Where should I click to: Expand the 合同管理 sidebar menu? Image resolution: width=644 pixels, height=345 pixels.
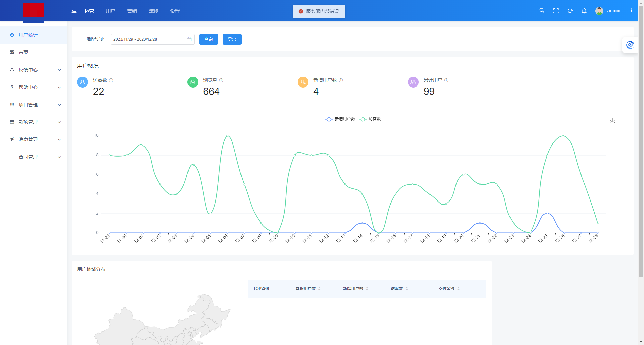[34, 157]
